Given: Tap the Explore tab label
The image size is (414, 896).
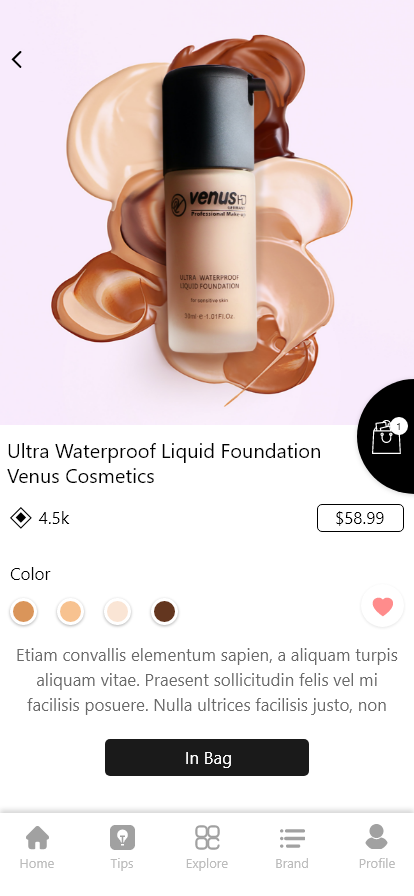Looking at the screenshot, I should click(x=207, y=863).
